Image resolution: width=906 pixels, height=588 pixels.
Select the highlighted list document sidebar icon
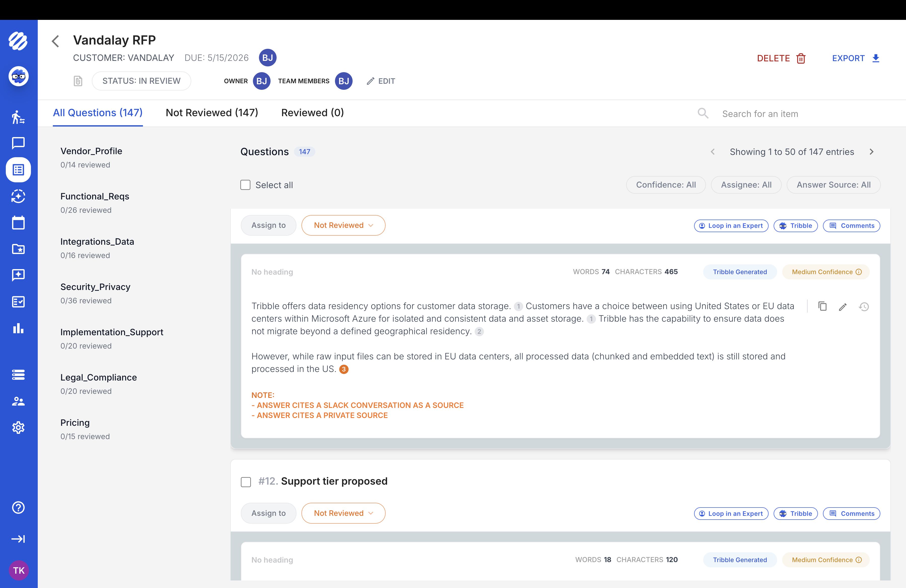[x=18, y=170]
